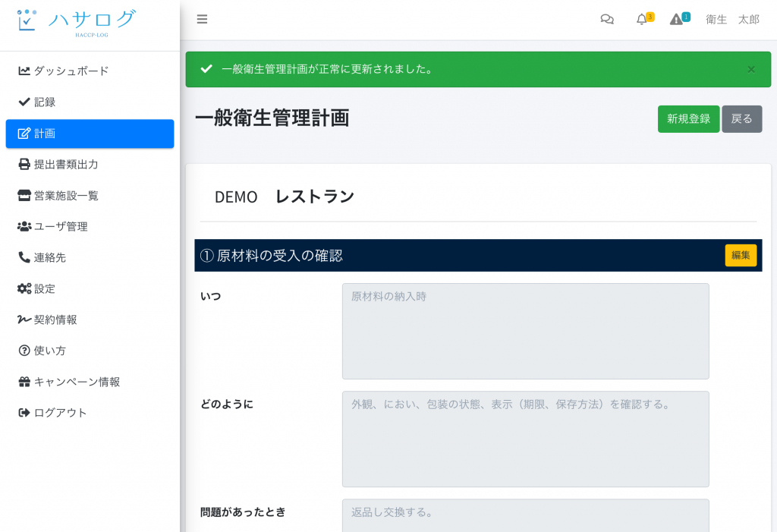
Task: Click the gears icon beside 設定
Action: [x=24, y=288]
